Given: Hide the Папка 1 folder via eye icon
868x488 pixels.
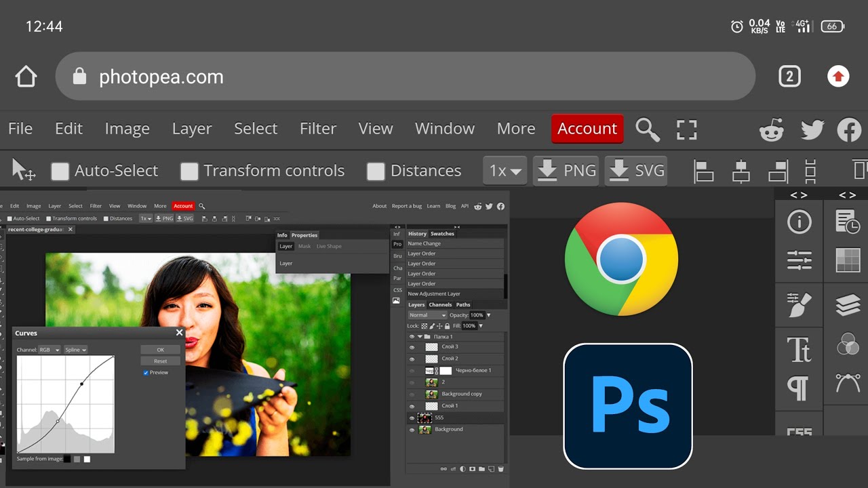Looking at the screenshot, I should tap(412, 337).
